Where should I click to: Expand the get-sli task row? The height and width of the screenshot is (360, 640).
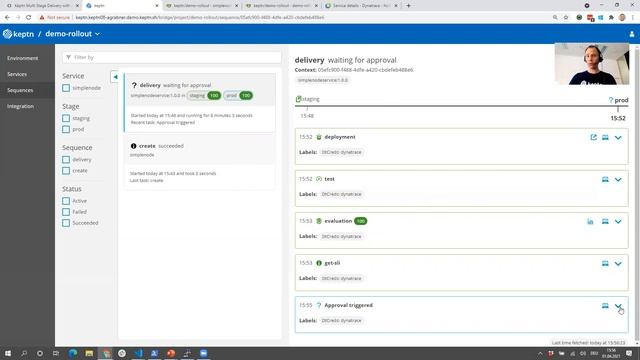[618, 264]
